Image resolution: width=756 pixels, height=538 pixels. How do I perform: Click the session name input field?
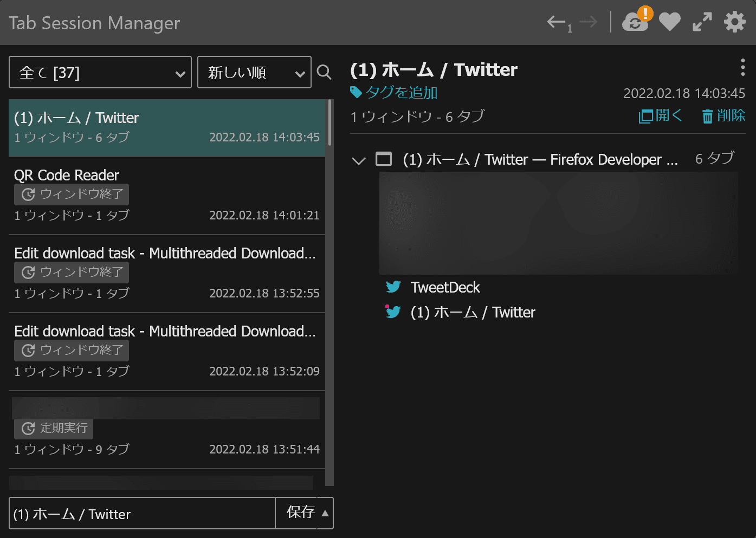point(143,513)
